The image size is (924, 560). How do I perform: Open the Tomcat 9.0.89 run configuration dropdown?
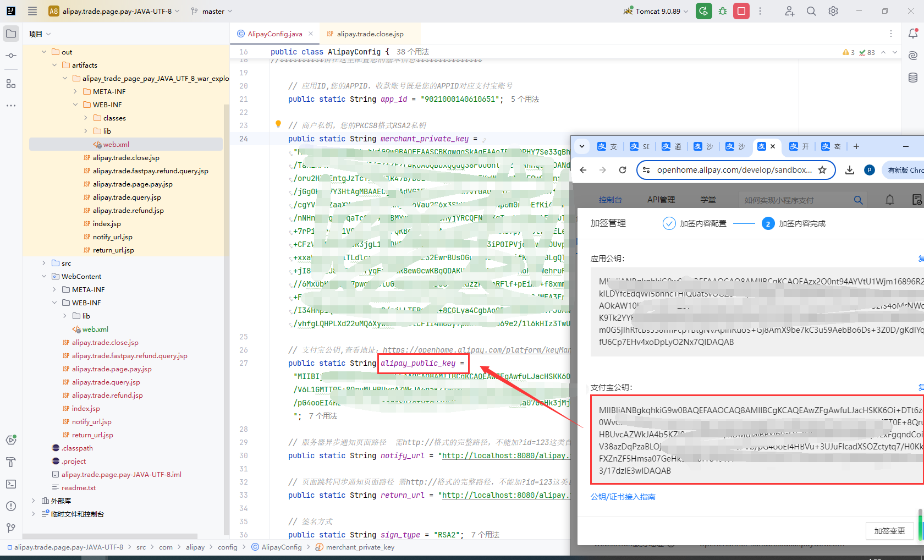(x=656, y=11)
